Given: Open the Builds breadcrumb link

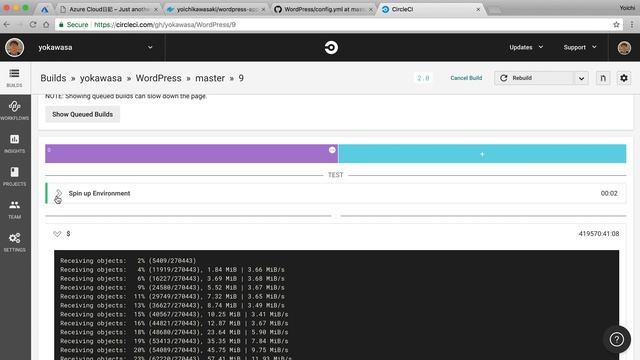Looking at the screenshot, I should 53,78.
